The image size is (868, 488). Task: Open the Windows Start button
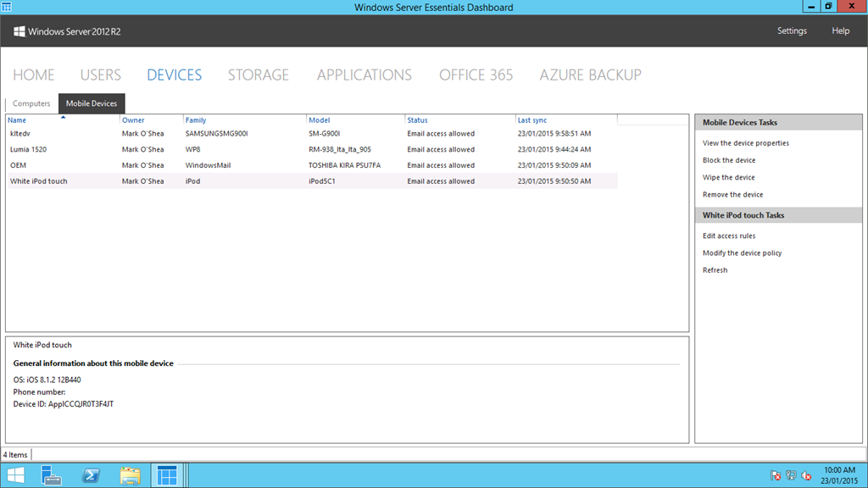[x=15, y=475]
